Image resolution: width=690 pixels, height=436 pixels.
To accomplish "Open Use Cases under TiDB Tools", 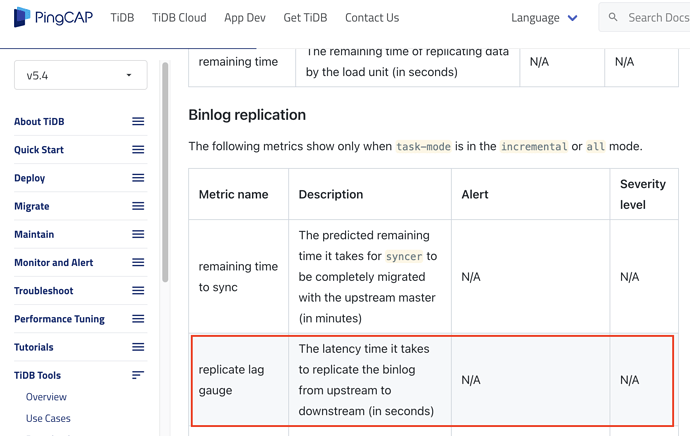I will 48,418.
